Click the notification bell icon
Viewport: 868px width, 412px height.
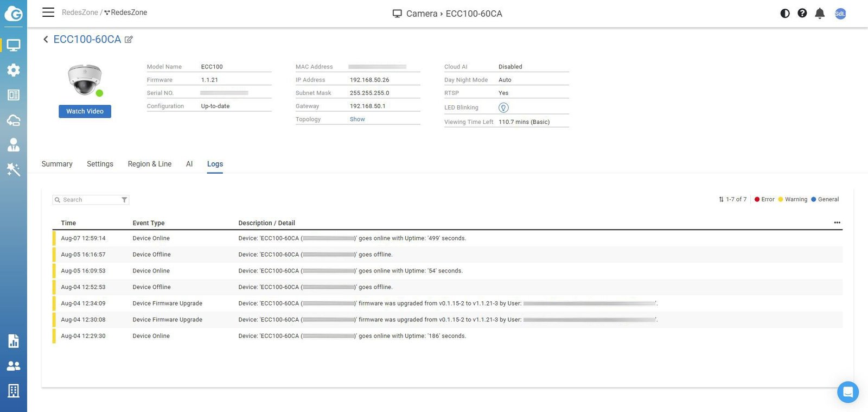point(820,14)
